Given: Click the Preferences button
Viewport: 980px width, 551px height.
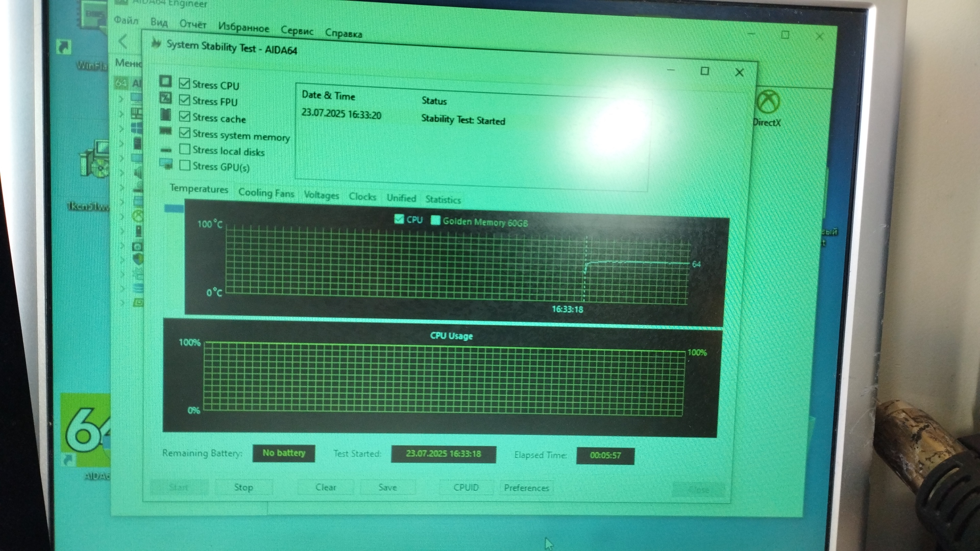Looking at the screenshot, I should click(x=526, y=488).
